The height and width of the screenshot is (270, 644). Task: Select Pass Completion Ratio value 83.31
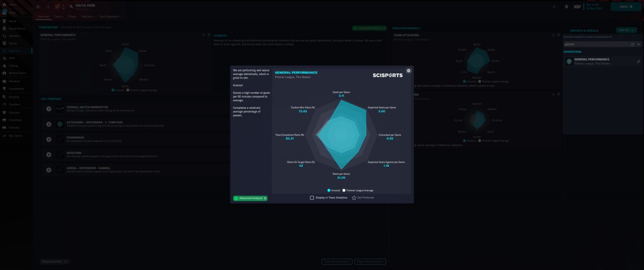click(x=289, y=139)
